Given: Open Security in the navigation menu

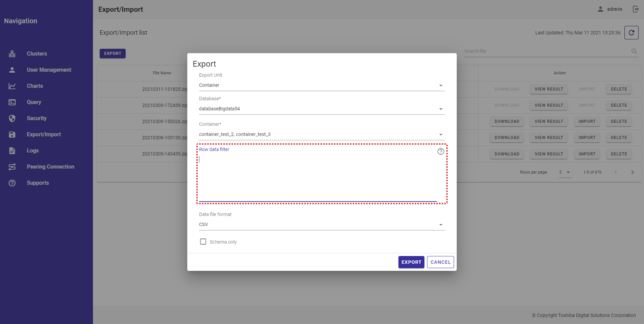Looking at the screenshot, I should (37, 118).
